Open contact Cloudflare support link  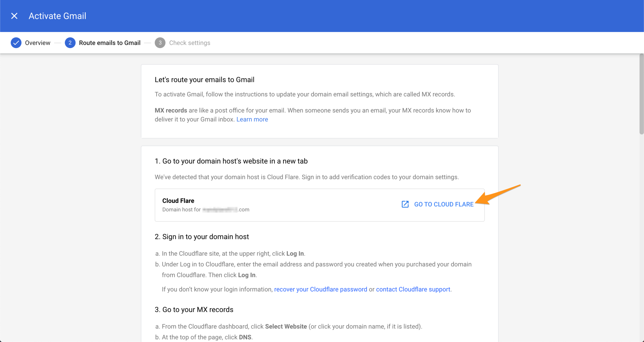pyautogui.click(x=413, y=289)
